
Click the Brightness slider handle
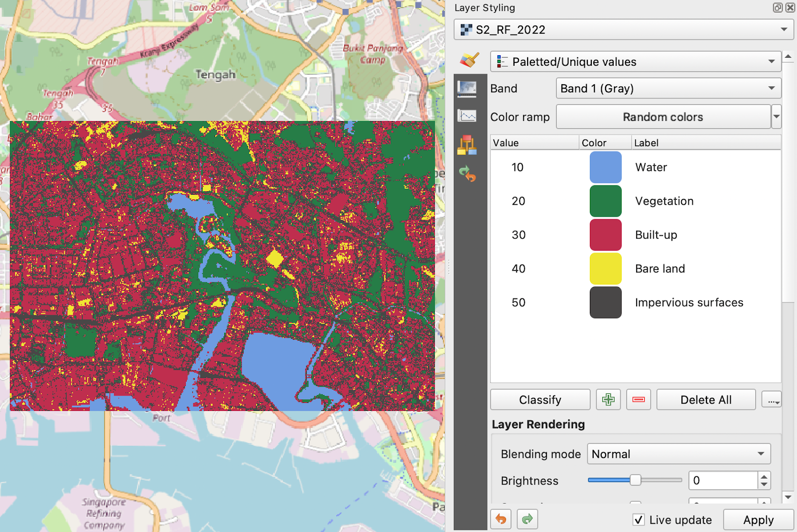tap(635, 480)
